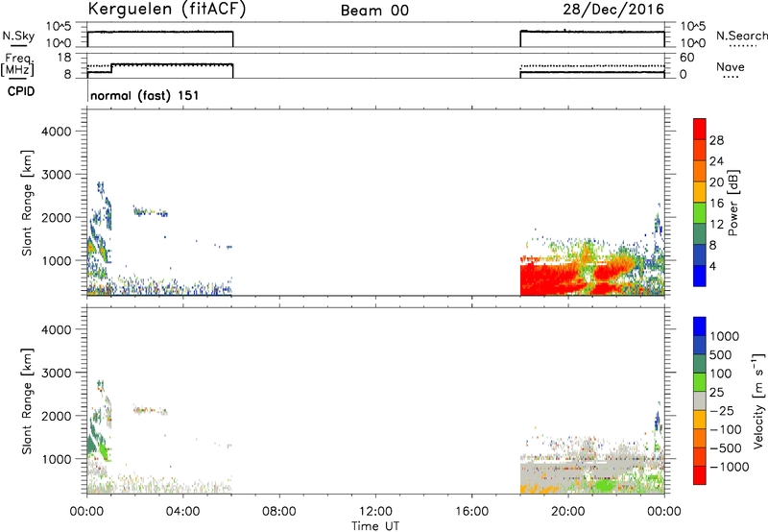Click the velocity panel Slant Range axis label
768x532 pixels.
pos(27,400)
